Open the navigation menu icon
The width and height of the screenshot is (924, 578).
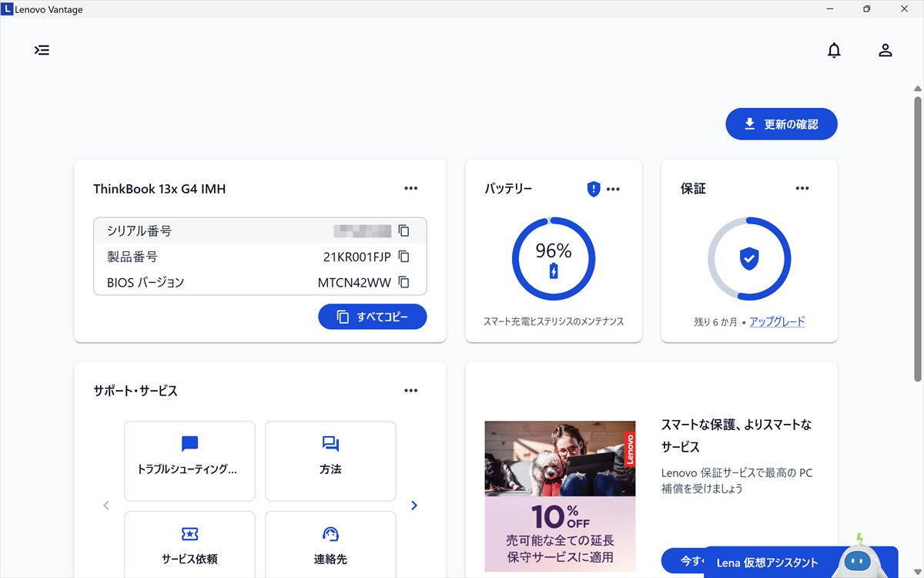[x=42, y=50]
